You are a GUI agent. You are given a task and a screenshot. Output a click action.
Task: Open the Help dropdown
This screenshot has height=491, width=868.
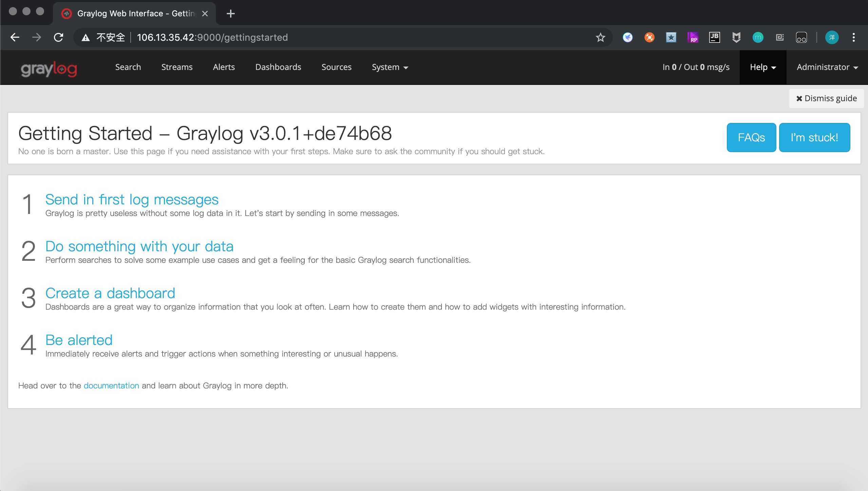[762, 67]
